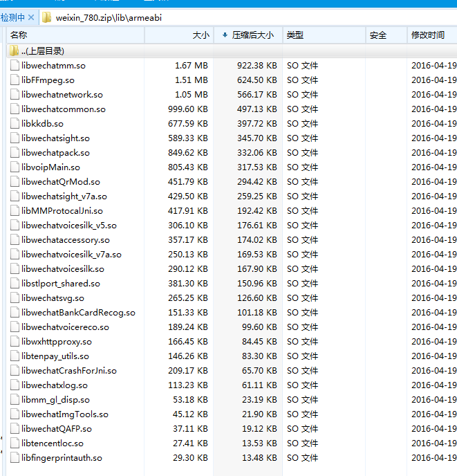Select file name libFFmpeg.so

48,80
